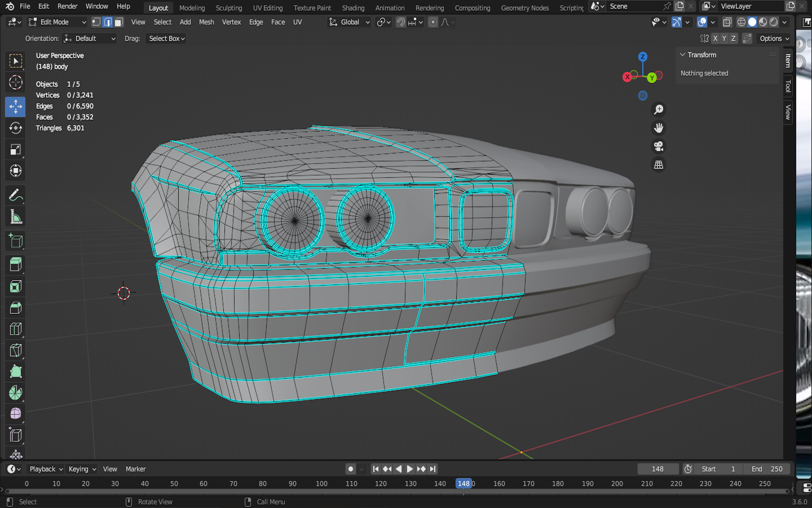
Task: Enable face select mode
Action: [x=118, y=22]
